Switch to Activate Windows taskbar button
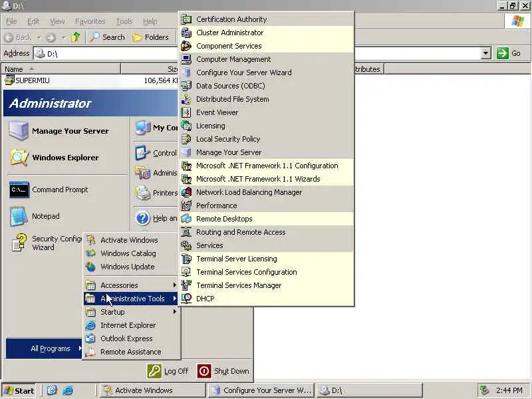Image resolution: width=532 pixels, height=399 pixels. click(152, 390)
